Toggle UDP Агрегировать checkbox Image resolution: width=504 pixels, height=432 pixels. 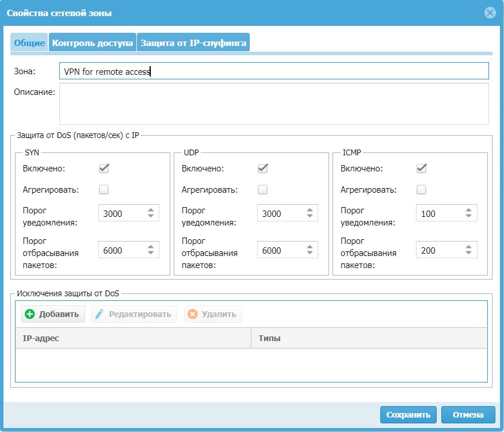coord(262,189)
